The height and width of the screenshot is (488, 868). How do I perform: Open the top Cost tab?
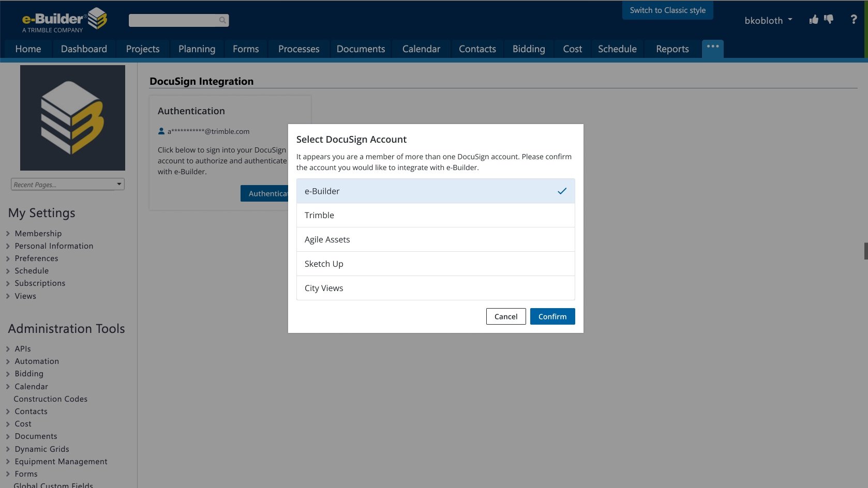(x=572, y=49)
